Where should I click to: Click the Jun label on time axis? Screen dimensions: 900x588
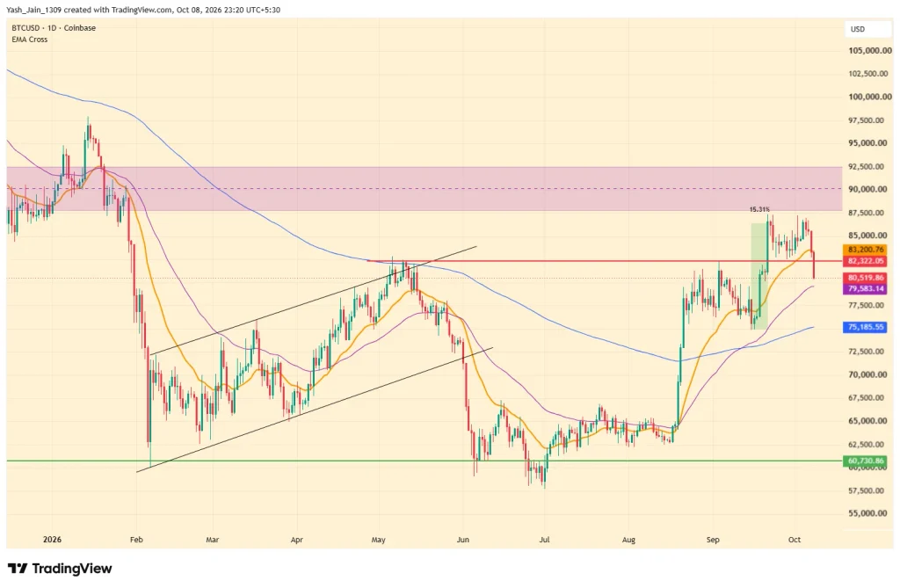[x=463, y=540]
